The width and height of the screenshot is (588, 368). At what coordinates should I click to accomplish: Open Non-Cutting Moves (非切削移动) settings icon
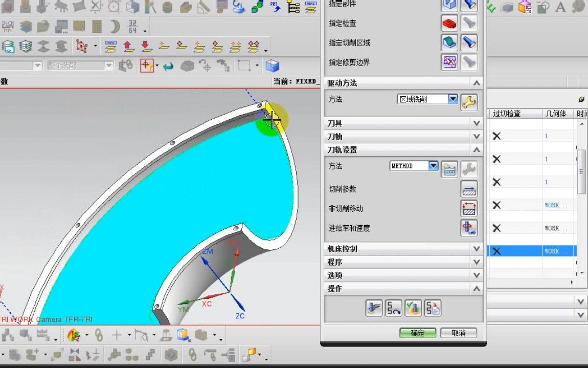coord(469,208)
